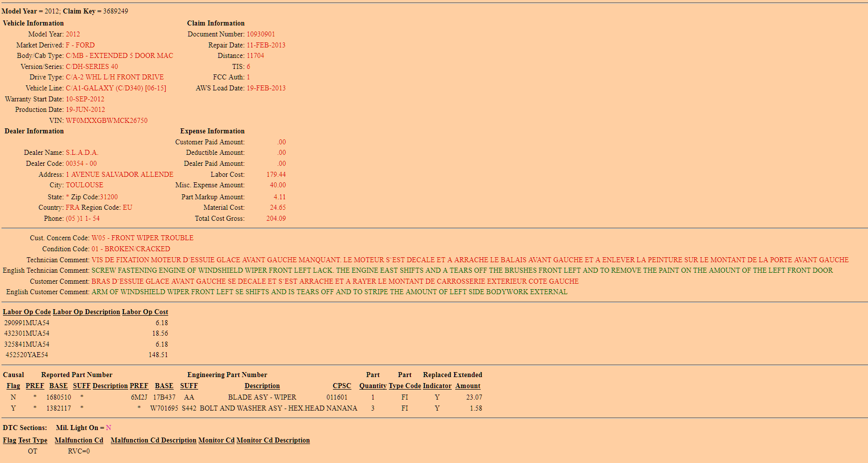Select the BLADE ASY - WIPER part description
868x463 pixels.
[x=262, y=397]
